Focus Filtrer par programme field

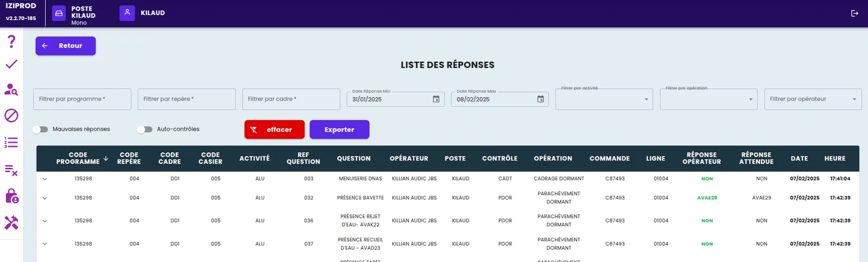click(x=82, y=99)
